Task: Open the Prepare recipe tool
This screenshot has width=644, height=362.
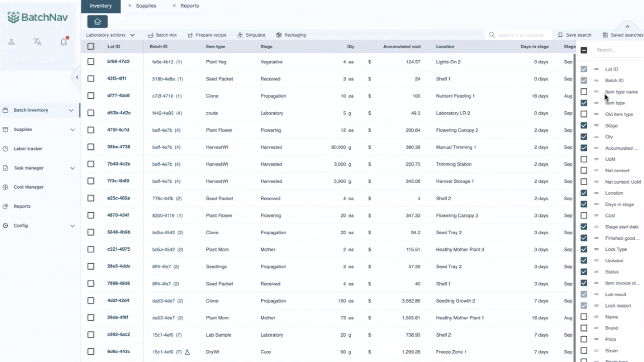Action: coord(207,35)
